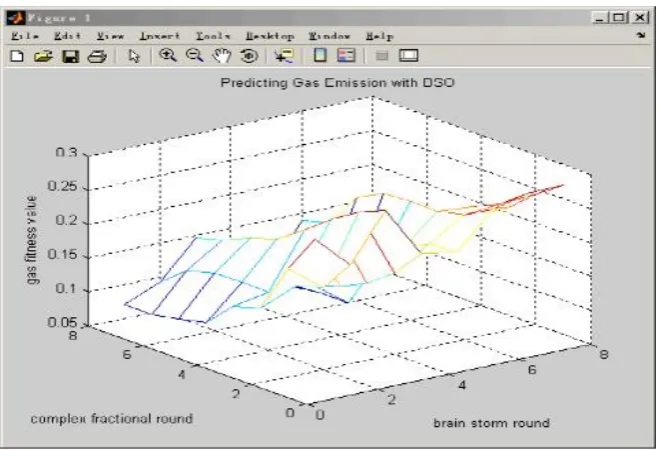Click the red peak of the mesh surface
This screenshot has width=659, height=450.
(561, 185)
